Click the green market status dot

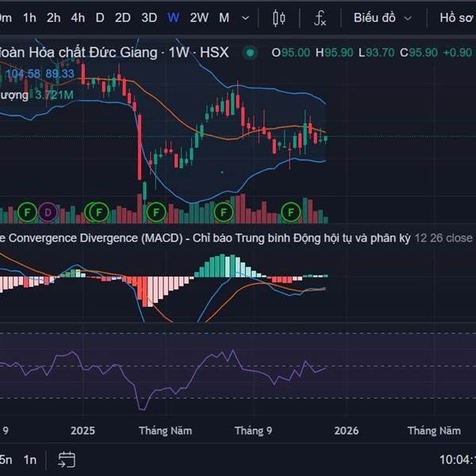pos(251,52)
